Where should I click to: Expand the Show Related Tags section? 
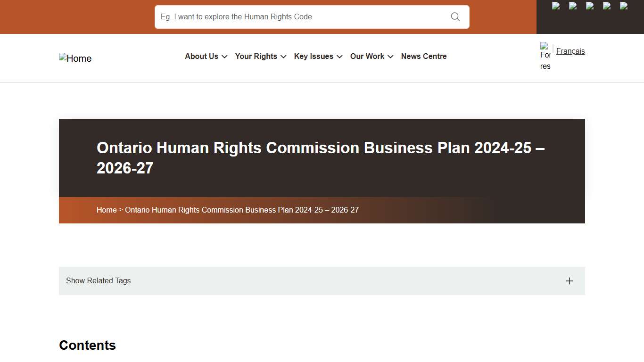[569, 280]
